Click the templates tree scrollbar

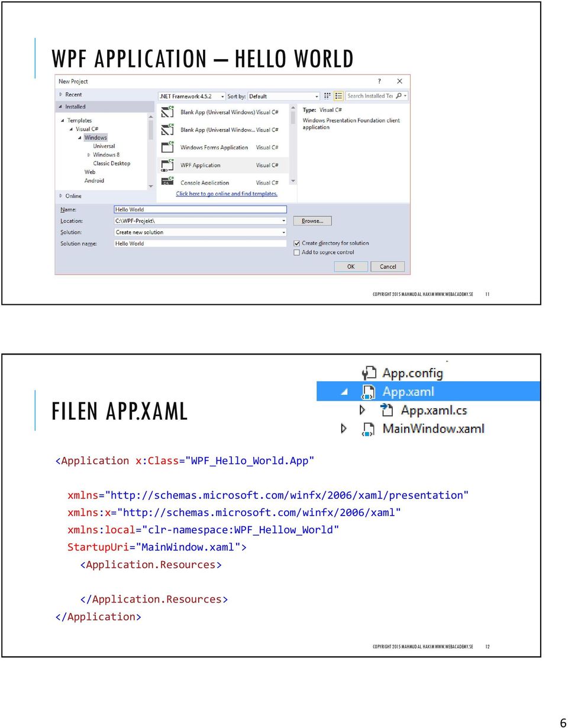[x=151, y=151]
